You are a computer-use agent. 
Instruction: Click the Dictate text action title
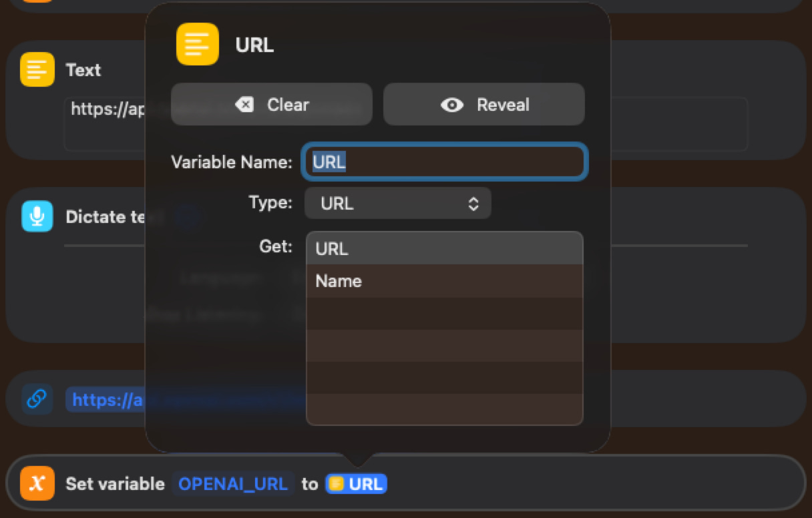[106, 217]
